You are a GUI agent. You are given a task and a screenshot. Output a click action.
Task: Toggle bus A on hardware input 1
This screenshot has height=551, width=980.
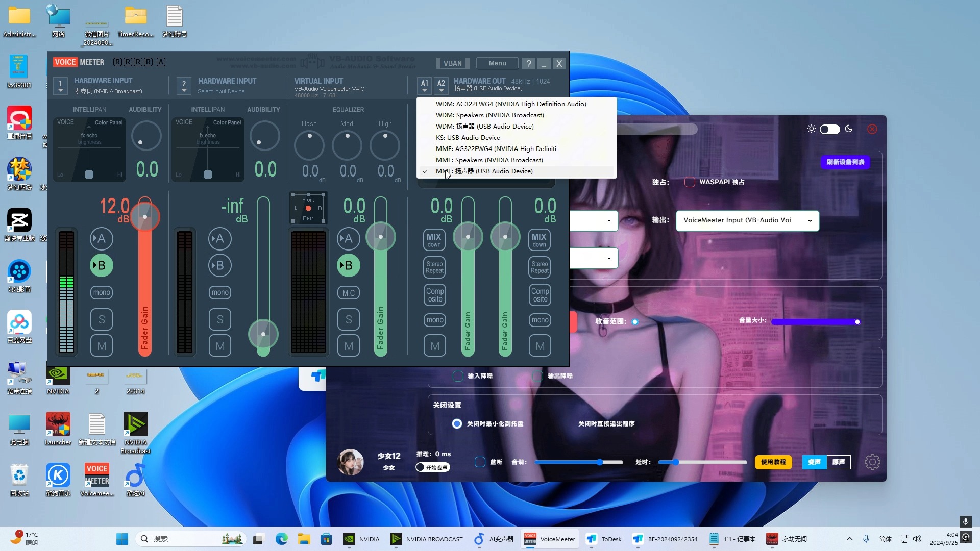tap(102, 238)
